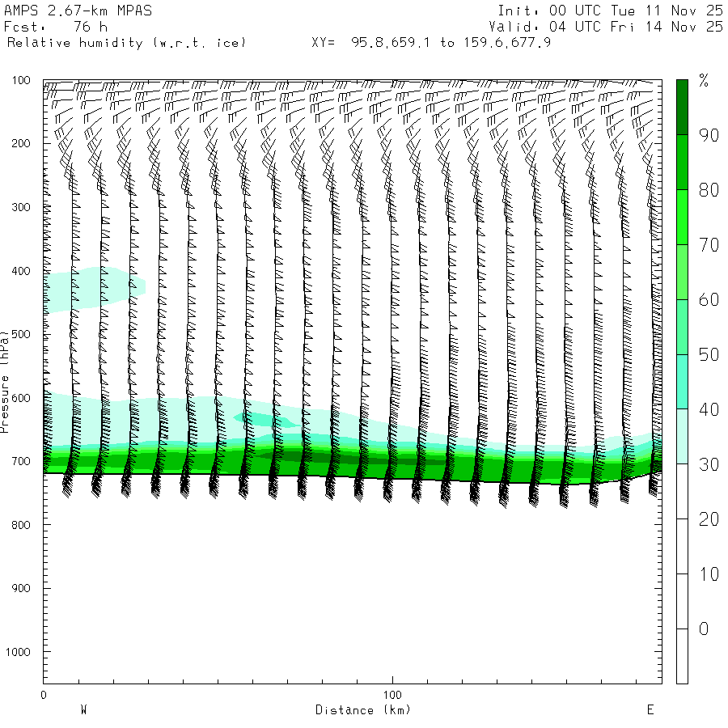This screenshot has width=728, height=728.
Task: Click the E direction marker
Action: pos(650,709)
